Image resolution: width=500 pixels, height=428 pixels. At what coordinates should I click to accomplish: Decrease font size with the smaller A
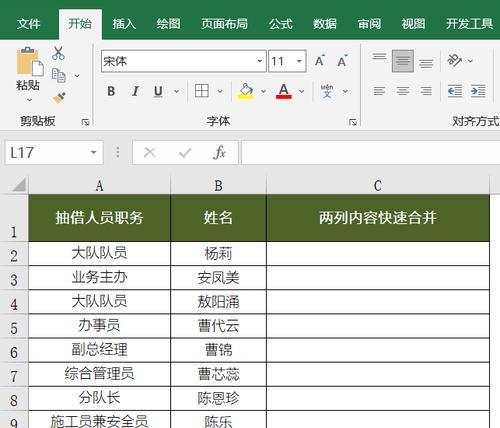point(342,61)
